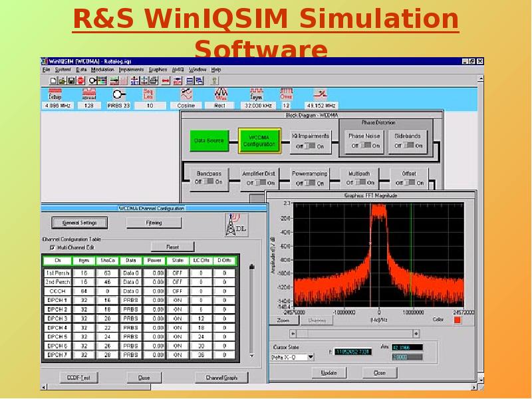This screenshot has width=532, height=399.
Task: Open the Modulation menu
Action: (102, 70)
